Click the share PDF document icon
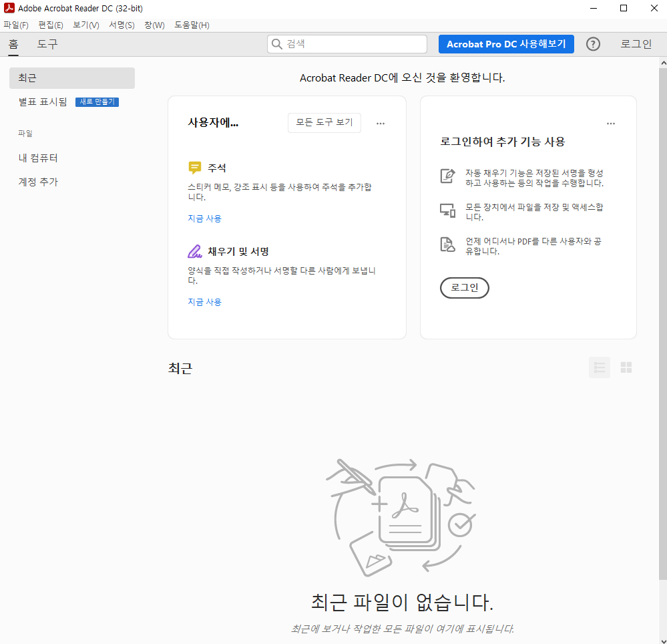Viewport: 667px width, 644px height. (447, 245)
